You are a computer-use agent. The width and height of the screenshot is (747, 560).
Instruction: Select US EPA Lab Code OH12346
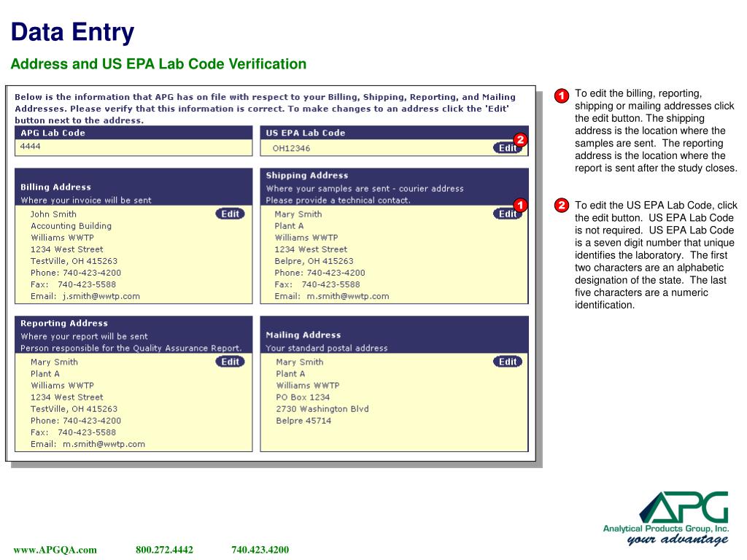[x=291, y=148]
